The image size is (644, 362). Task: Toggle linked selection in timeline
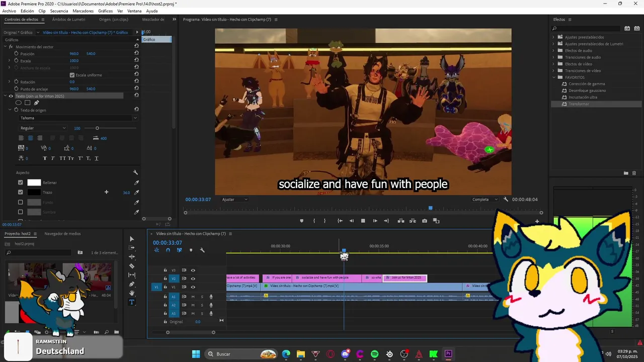(179, 250)
